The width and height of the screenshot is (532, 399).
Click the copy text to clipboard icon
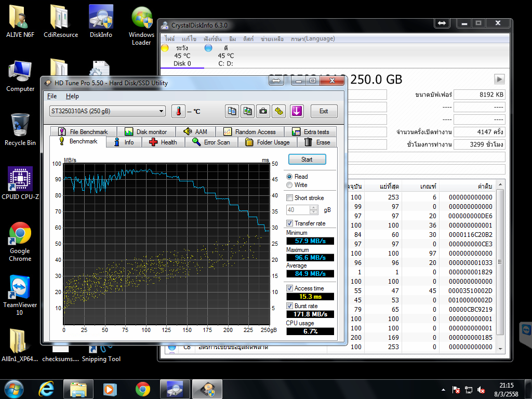[x=232, y=111]
